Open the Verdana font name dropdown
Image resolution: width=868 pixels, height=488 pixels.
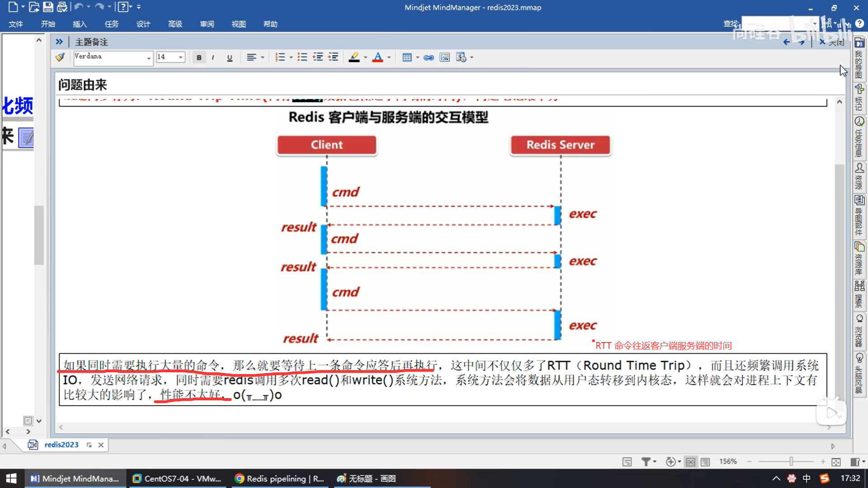(149, 58)
